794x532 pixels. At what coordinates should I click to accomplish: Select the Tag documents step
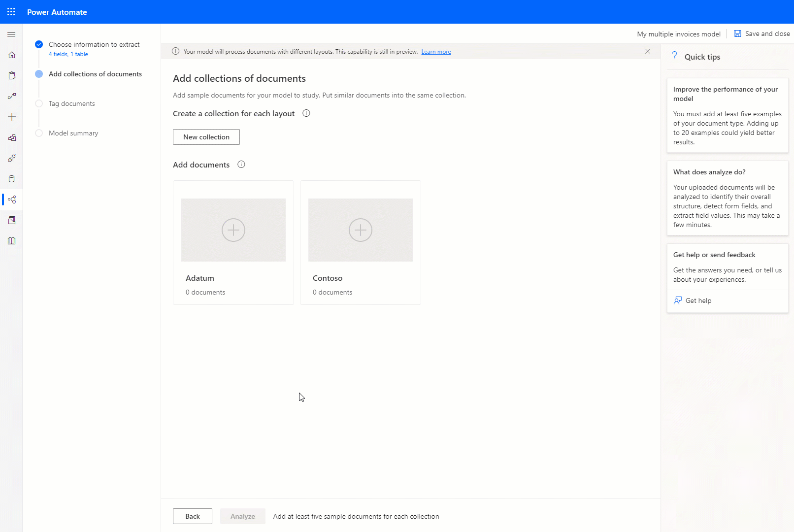click(71, 103)
